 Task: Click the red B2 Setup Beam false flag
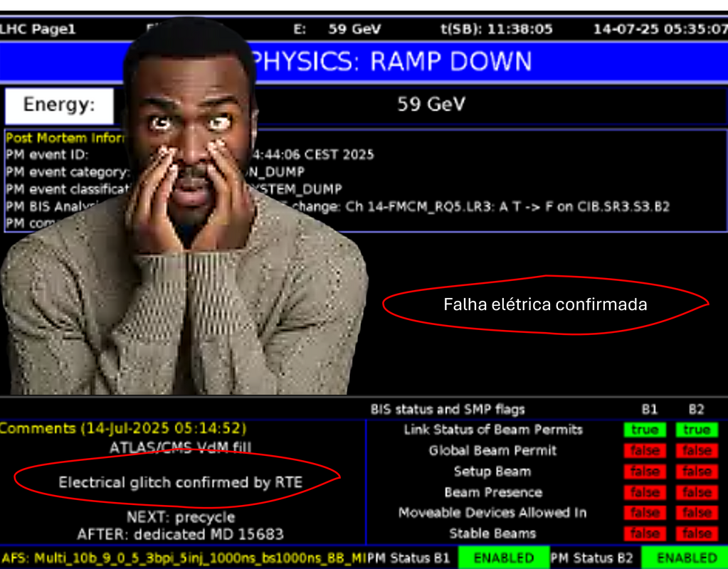pos(697,472)
